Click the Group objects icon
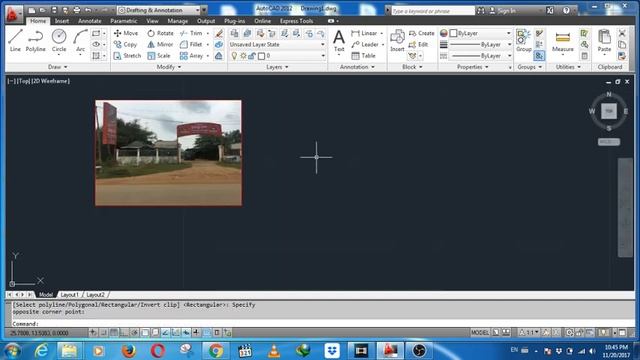Image resolution: width=640 pixels, height=360 pixels. click(523, 40)
